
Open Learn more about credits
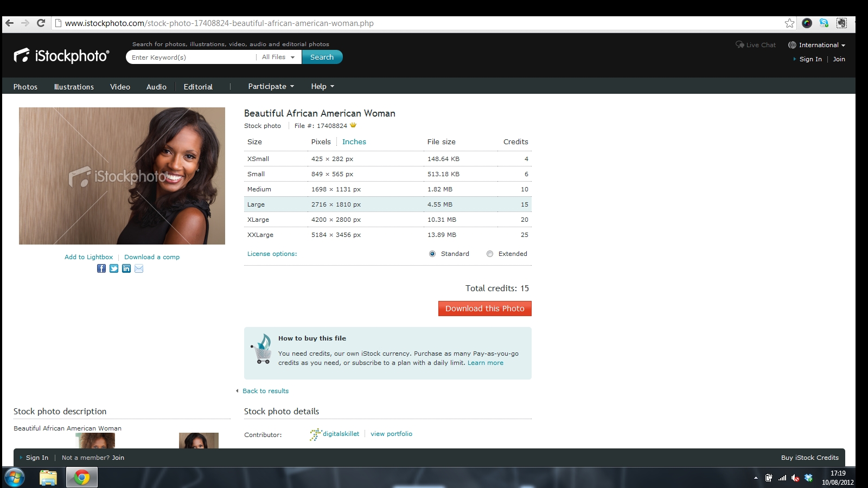point(486,363)
